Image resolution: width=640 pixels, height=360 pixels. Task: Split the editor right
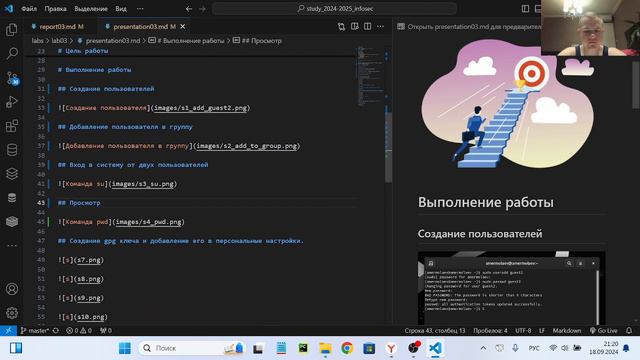click(367, 27)
